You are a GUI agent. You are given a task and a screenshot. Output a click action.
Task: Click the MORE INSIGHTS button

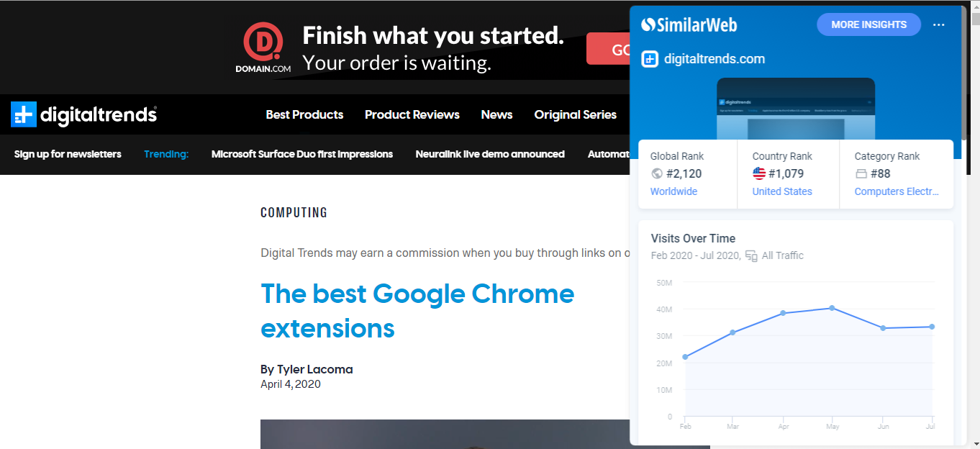(x=868, y=24)
